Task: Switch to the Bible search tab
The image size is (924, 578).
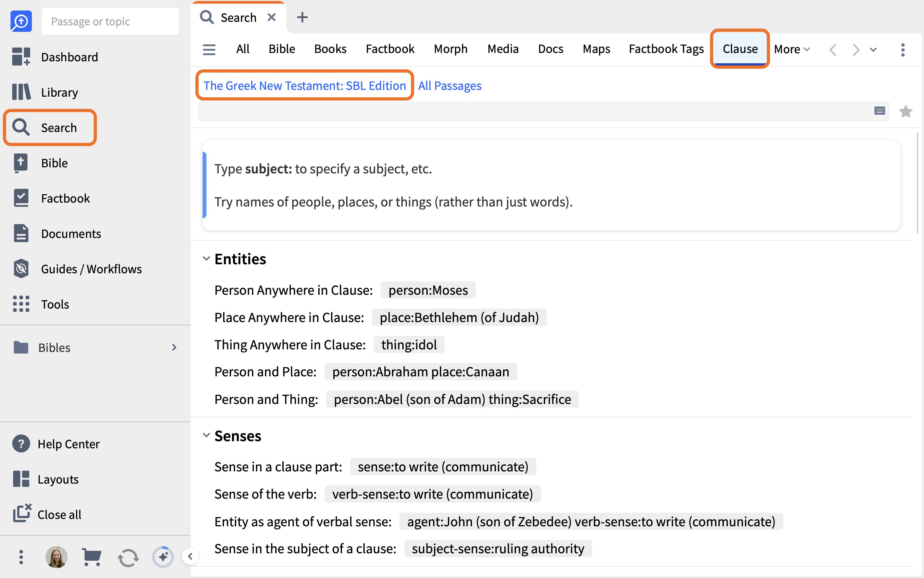Action: pos(282,49)
